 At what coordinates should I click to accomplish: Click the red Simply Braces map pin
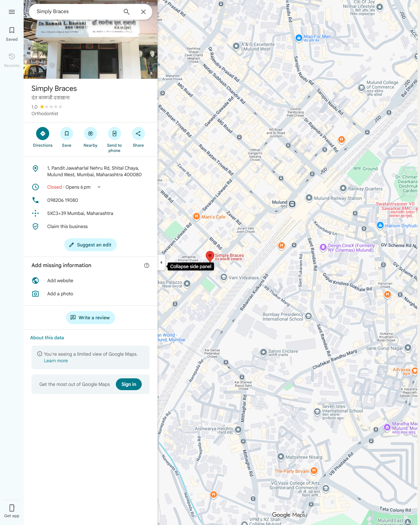(x=210, y=256)
